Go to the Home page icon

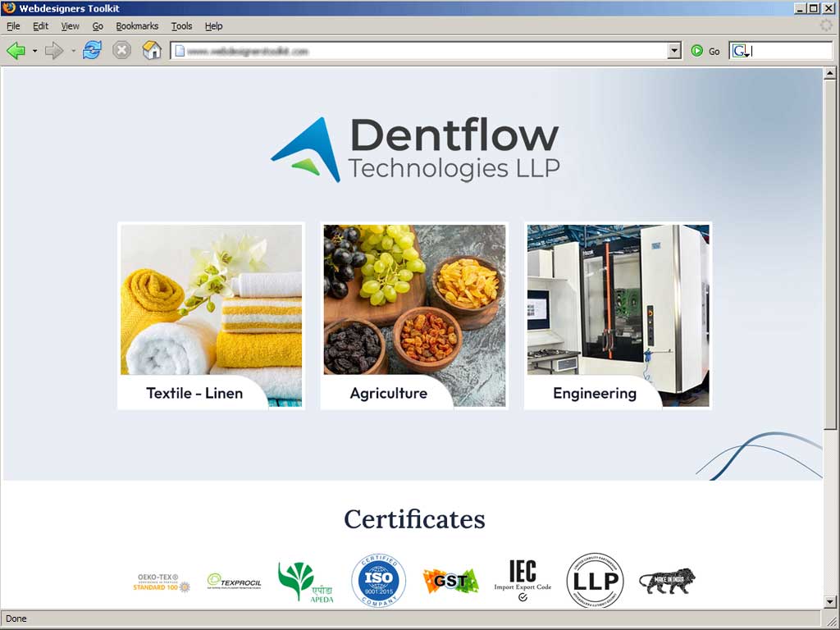[x=152, y=50]
